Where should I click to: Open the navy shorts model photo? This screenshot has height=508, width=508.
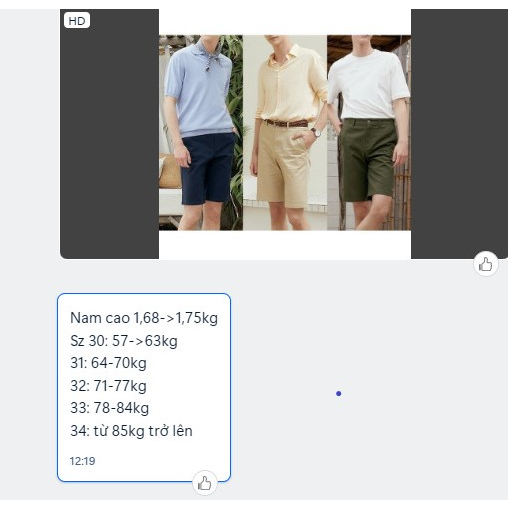[x=201, y=132]
